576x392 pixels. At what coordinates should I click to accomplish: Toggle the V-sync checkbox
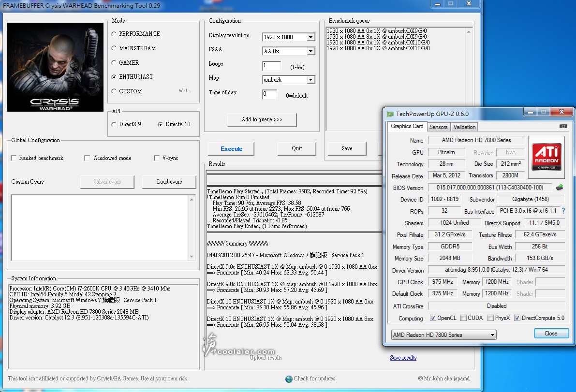pos(157,158)
